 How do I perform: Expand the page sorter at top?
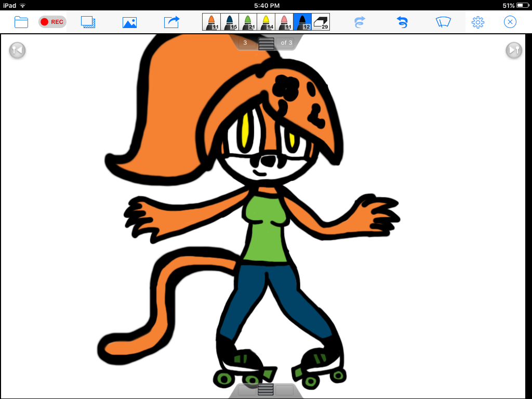(x=266, y=43)
